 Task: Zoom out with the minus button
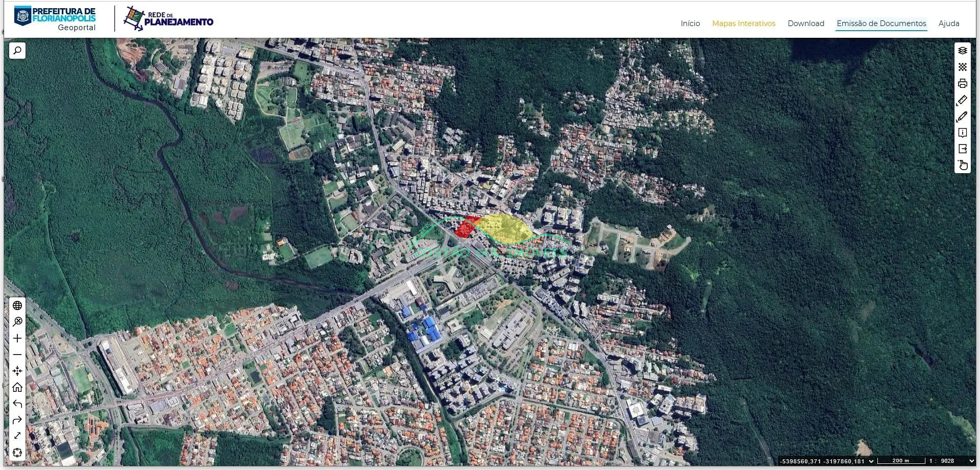tap(17, 355)
